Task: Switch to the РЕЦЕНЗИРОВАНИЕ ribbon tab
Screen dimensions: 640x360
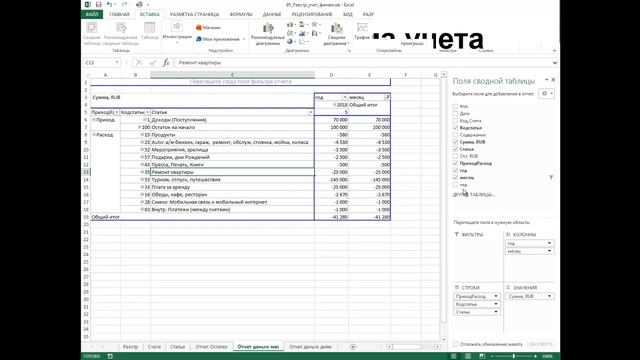Action: (312, 14)
